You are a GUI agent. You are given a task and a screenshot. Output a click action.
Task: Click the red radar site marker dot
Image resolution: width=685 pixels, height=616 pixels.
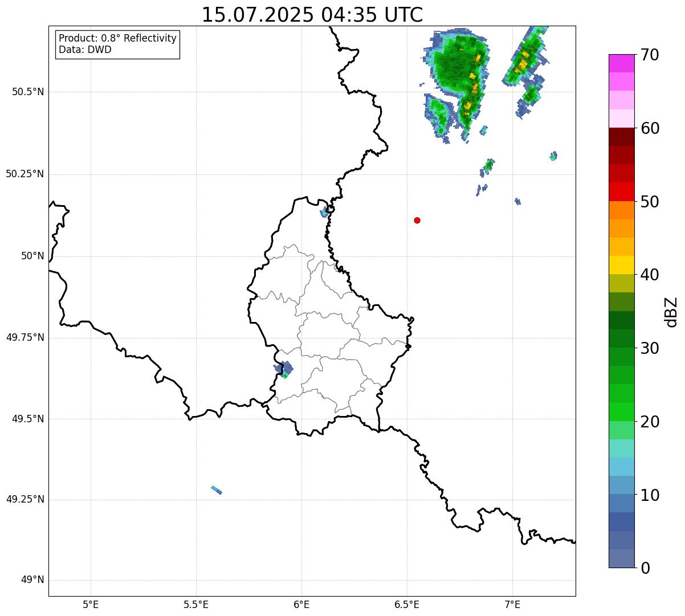[417, 221]
